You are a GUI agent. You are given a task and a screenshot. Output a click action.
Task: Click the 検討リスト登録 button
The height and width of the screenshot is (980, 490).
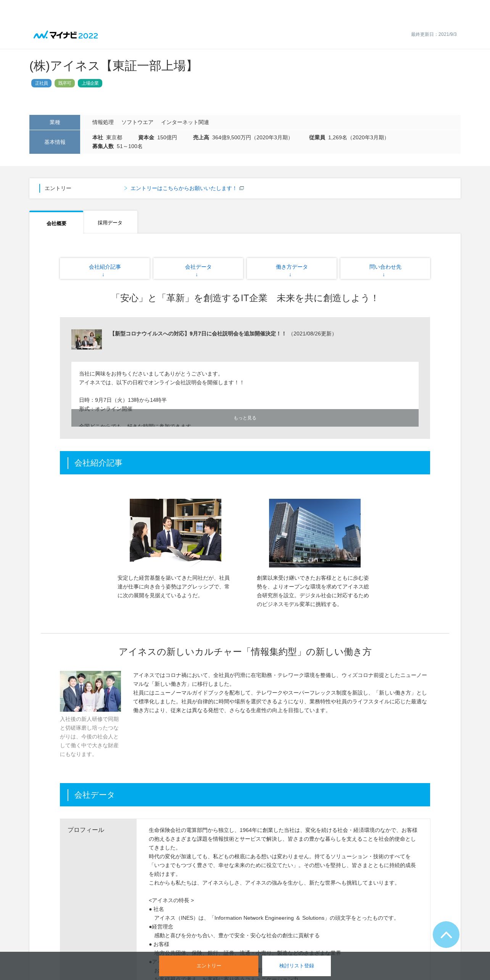[x=297, y=965]
